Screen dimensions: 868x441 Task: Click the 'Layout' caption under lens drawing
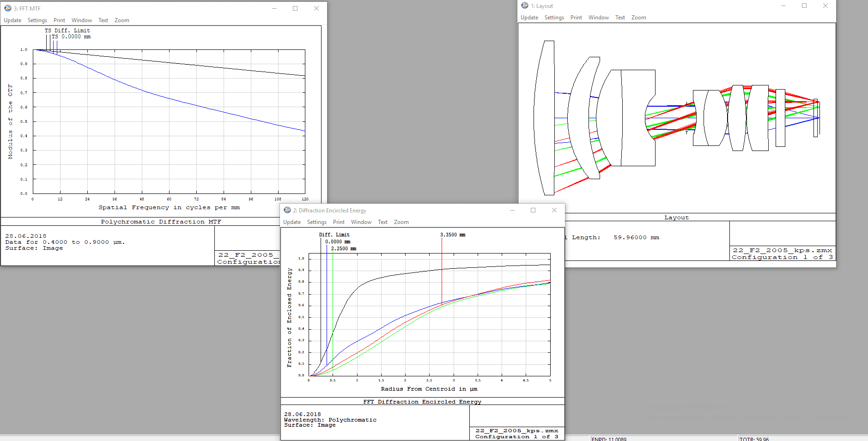click(x=677, y=217)
